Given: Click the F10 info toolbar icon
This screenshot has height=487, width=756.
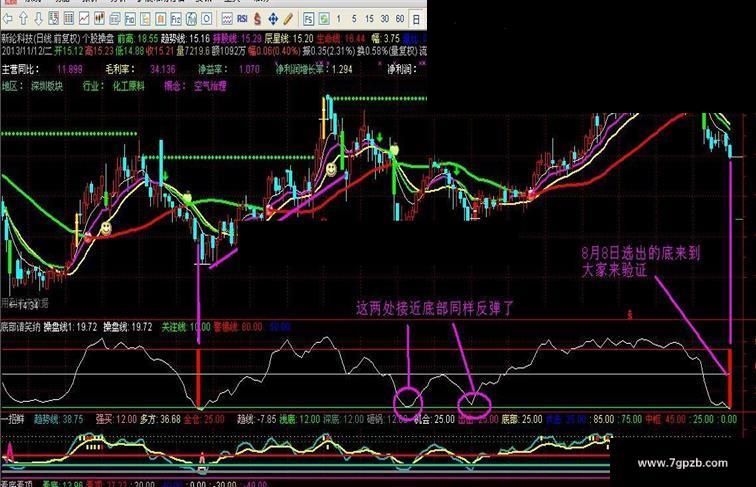Looking at the screenshot, I should point(130,19).
